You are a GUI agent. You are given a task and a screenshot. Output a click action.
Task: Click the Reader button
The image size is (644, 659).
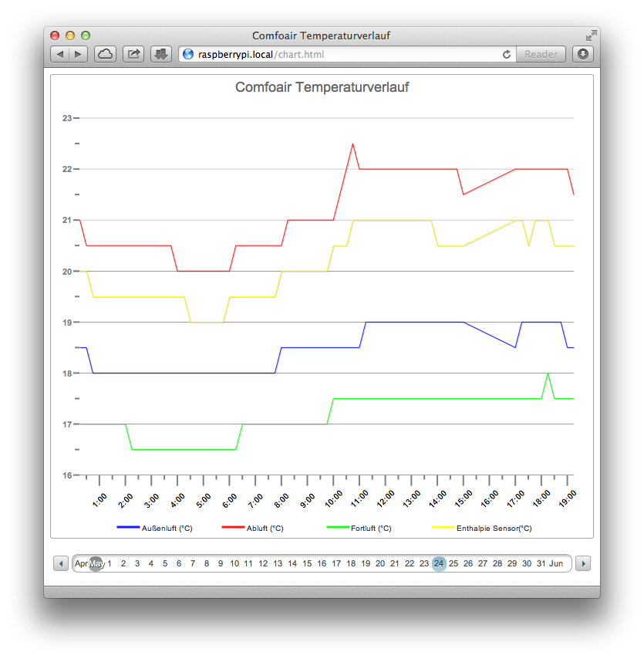point(541,54)
